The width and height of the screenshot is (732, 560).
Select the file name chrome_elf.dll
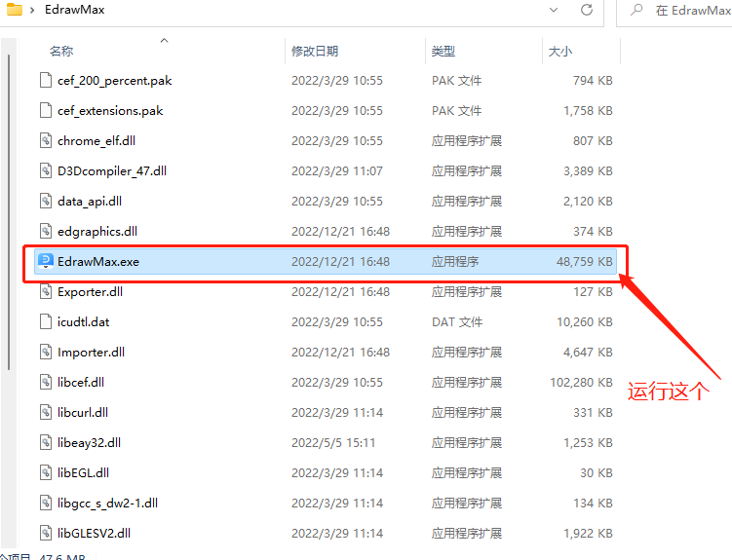(96, 141)
